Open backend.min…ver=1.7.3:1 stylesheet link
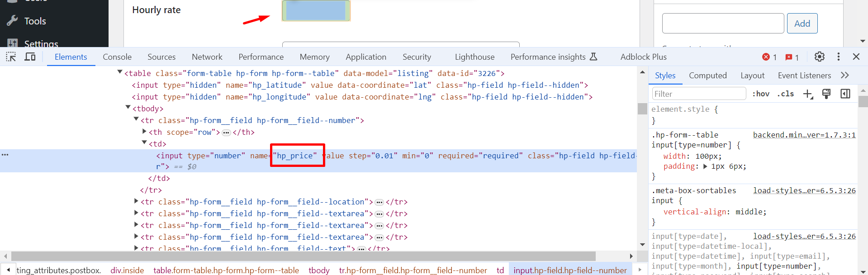 804,135
